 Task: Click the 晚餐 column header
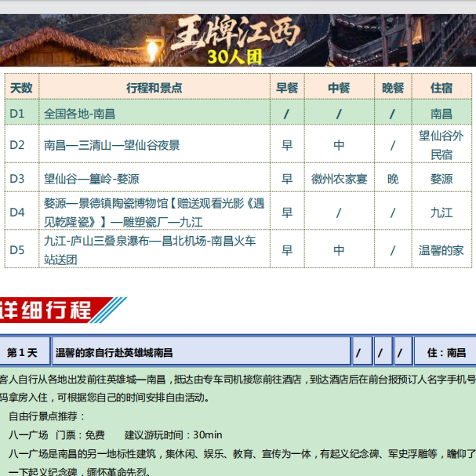[393, 87]
